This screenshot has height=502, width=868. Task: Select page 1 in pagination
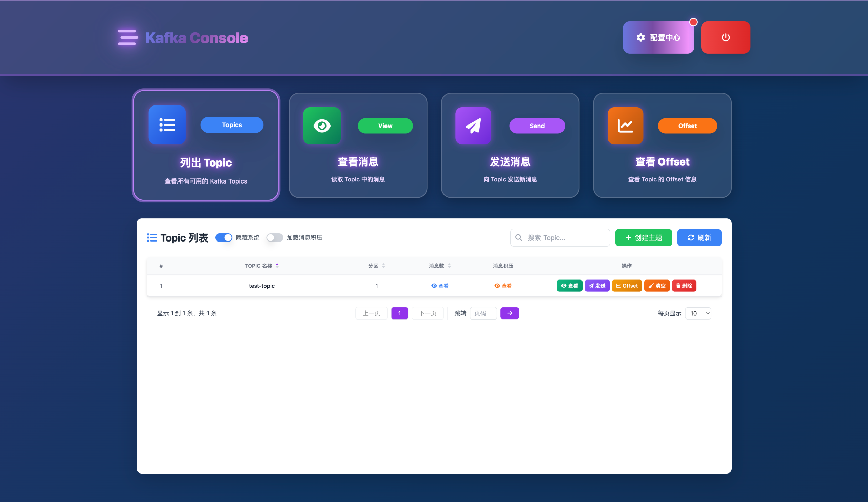click(399, 313)
